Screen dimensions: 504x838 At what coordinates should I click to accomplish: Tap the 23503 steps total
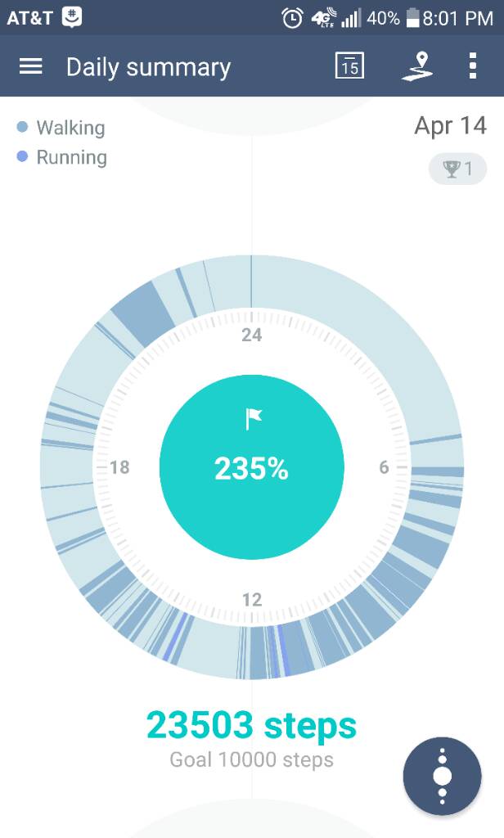251,725
